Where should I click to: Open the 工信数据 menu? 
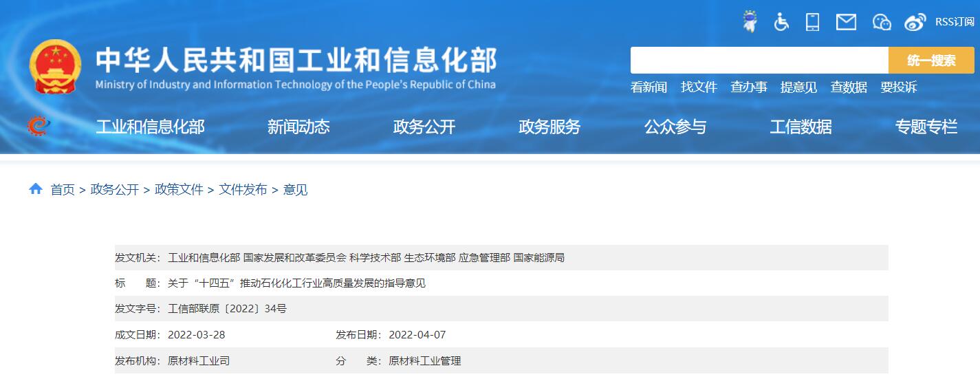point(801,127)
